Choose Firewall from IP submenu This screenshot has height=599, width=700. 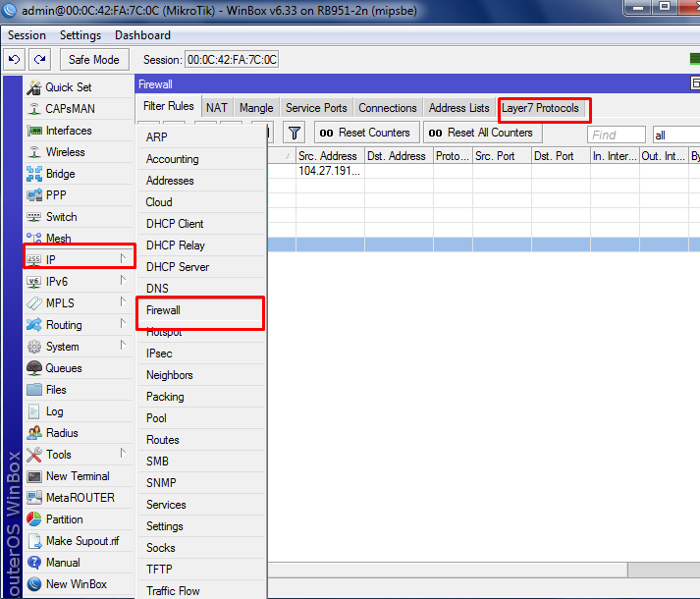point(201,310)
